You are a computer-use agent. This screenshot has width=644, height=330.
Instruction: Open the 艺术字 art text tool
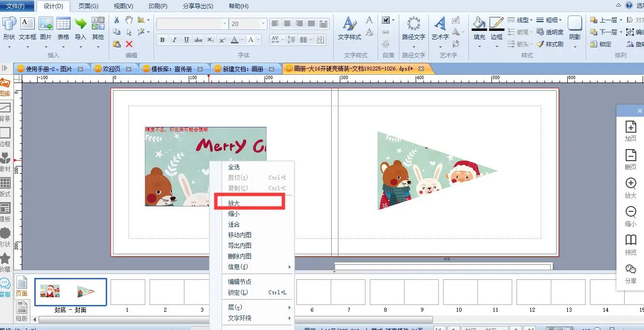[x=440, y=28]
